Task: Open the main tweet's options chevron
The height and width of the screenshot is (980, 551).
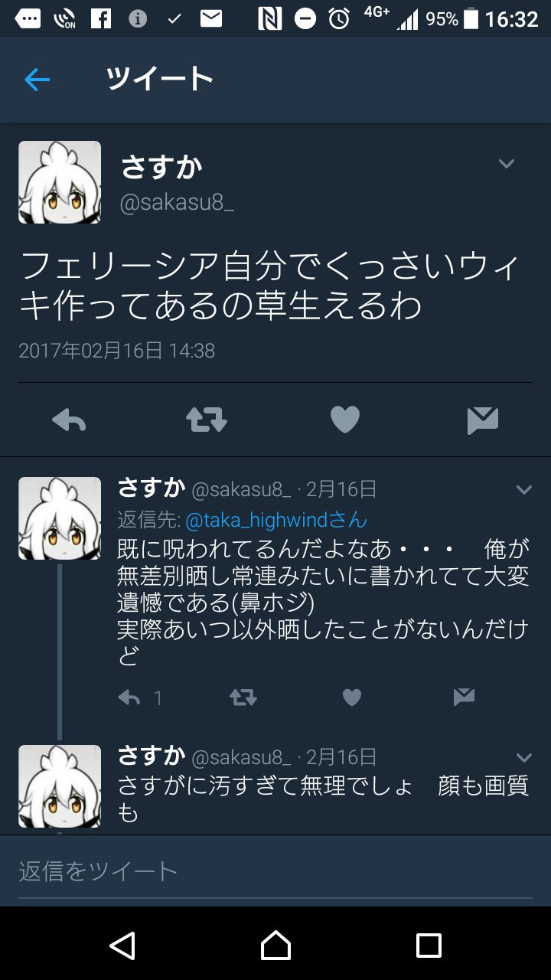Action: [x=506, y=163]
